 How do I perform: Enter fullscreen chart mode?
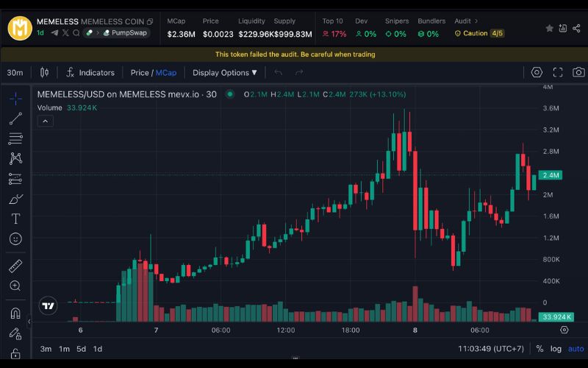[x=558, y=72]
